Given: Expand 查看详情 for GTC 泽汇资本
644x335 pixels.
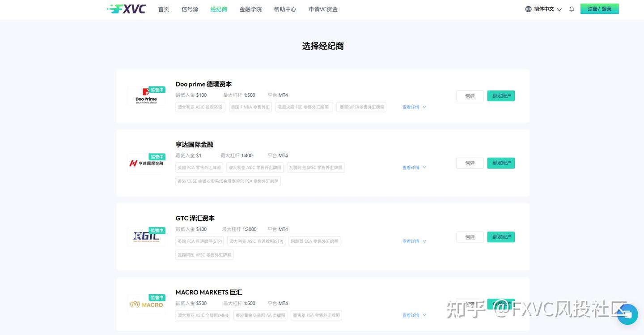Looking at the screenshot, I should (414, 241).
